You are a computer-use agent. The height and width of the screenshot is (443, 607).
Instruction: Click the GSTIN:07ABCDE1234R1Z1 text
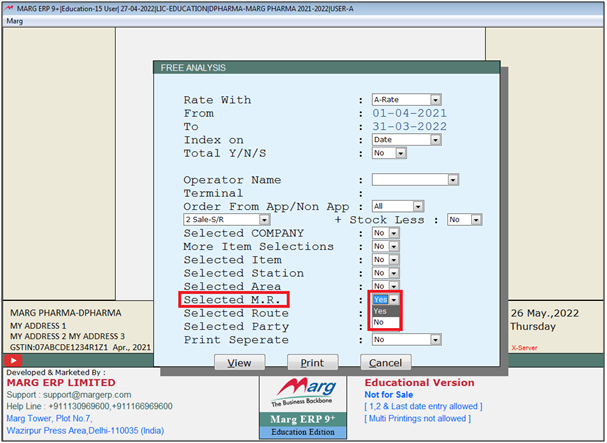59,347
